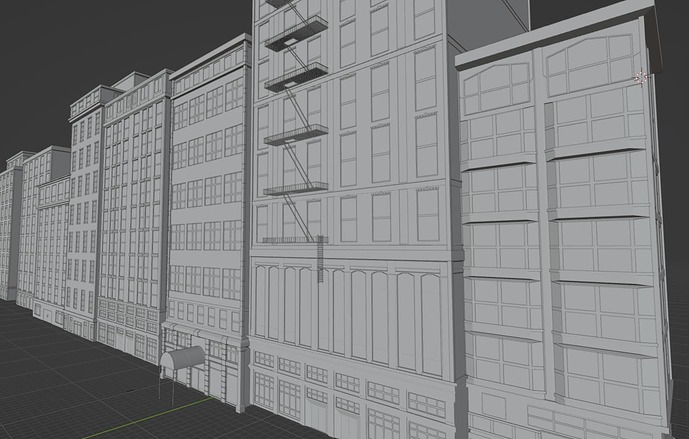Select the arched entrance awning canopy
The image size is (689, 439).
[182, 357]
